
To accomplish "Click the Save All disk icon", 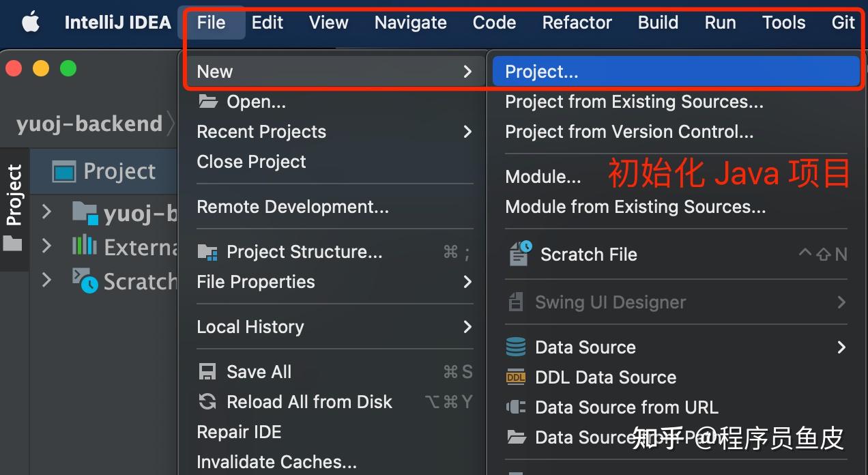I will 207,372.
